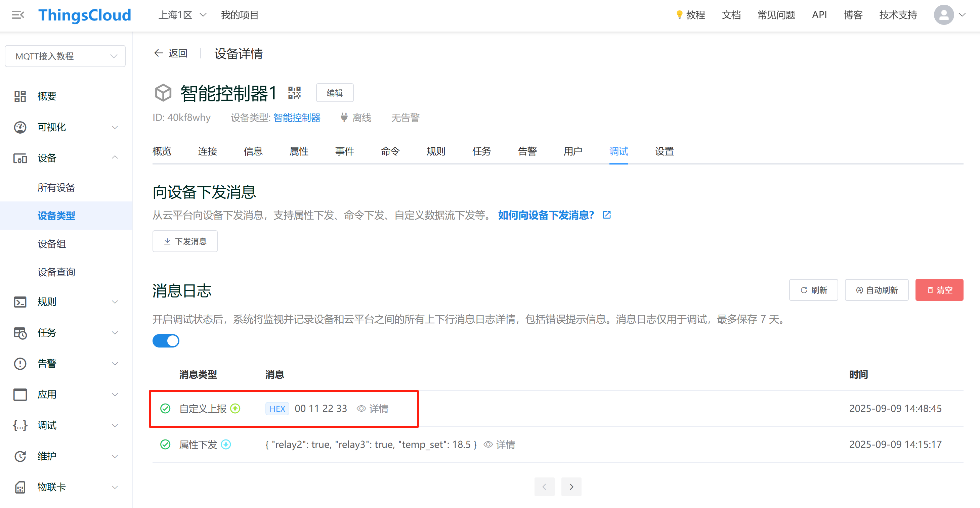Click the HEX tag in the message row

(278, 409)
